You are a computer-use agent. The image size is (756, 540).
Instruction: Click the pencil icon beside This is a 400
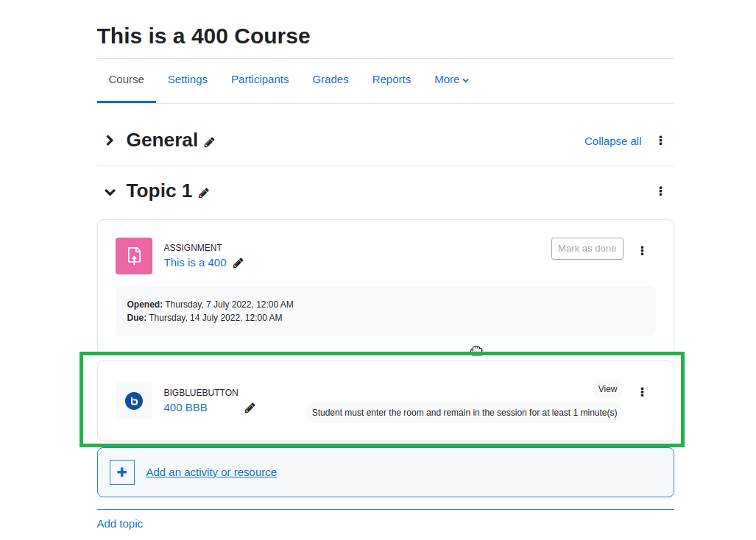click(x=239, y=263)
